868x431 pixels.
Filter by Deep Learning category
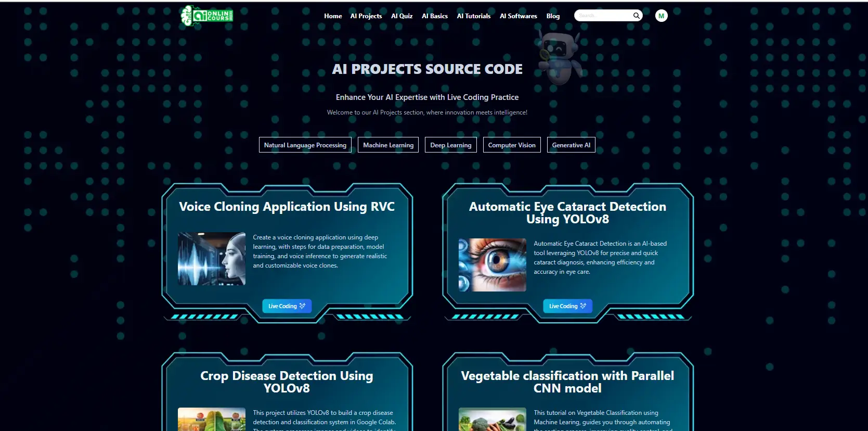(451, 145)
